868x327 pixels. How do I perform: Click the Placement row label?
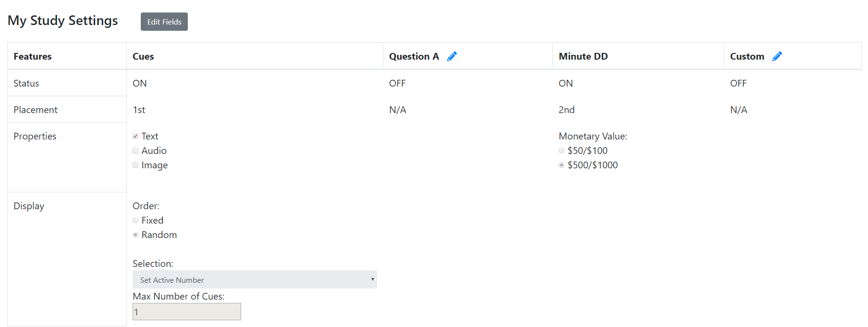[x=36, y=110]
